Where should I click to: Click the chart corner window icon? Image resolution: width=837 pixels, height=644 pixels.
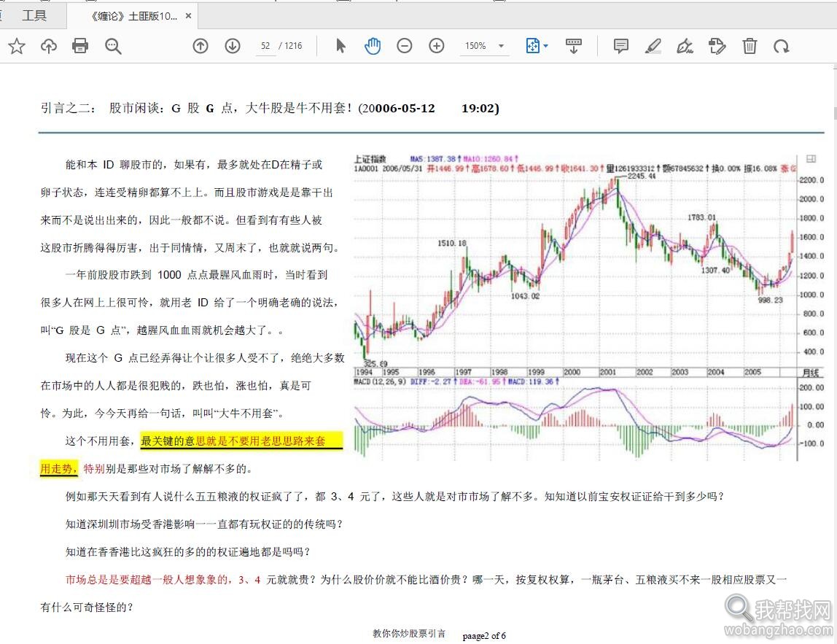811,158
